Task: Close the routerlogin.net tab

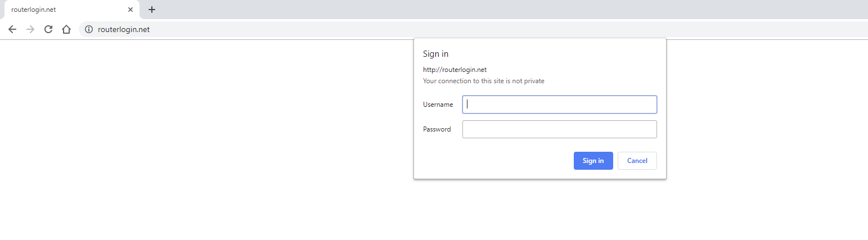Action: 131,10
